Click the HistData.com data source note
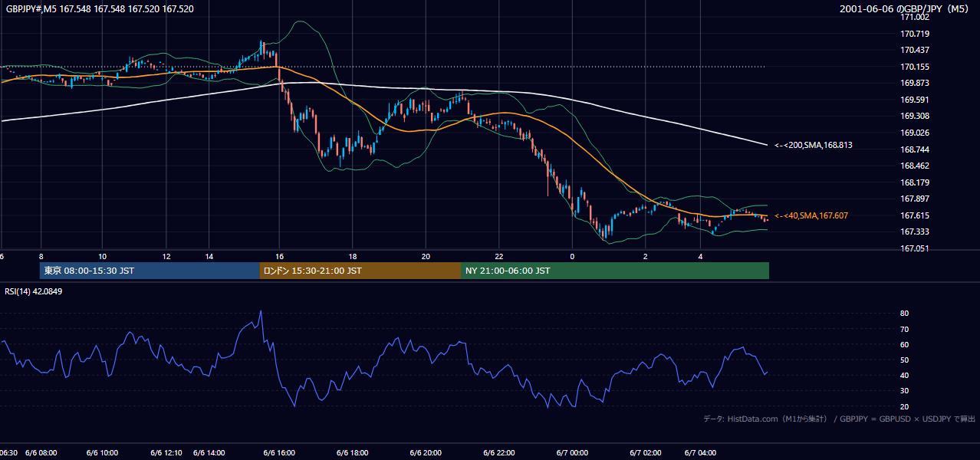 pos(839,419)
